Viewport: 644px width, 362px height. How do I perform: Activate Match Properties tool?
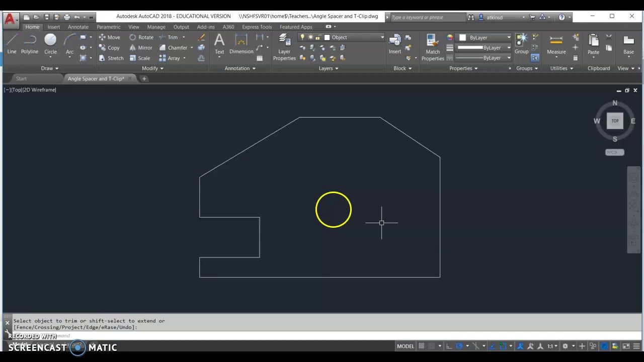(x=433, y=47)
